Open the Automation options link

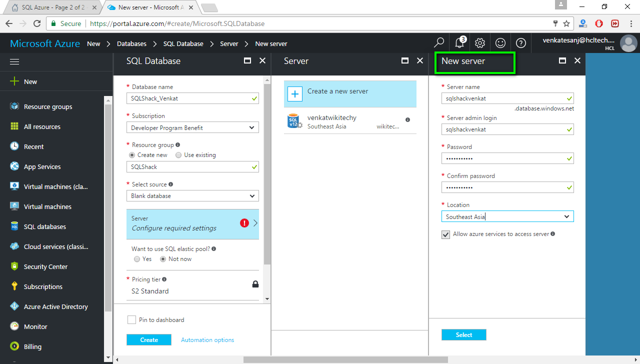coord(207,340)
